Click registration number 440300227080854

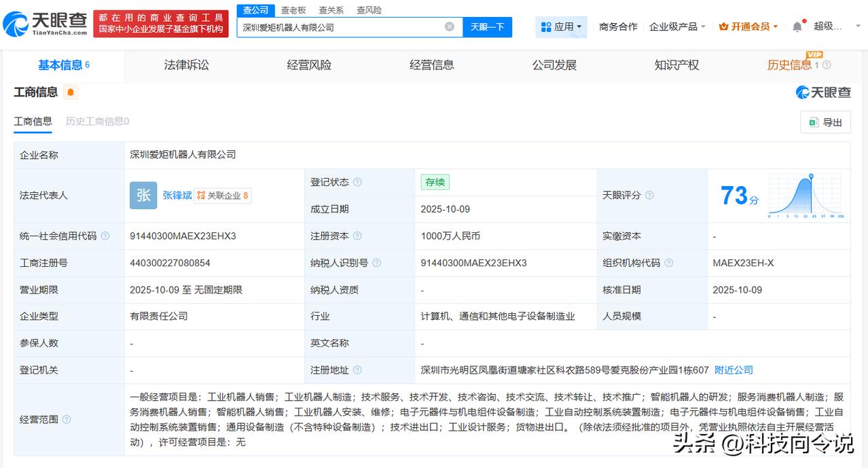tap(170, 263)
